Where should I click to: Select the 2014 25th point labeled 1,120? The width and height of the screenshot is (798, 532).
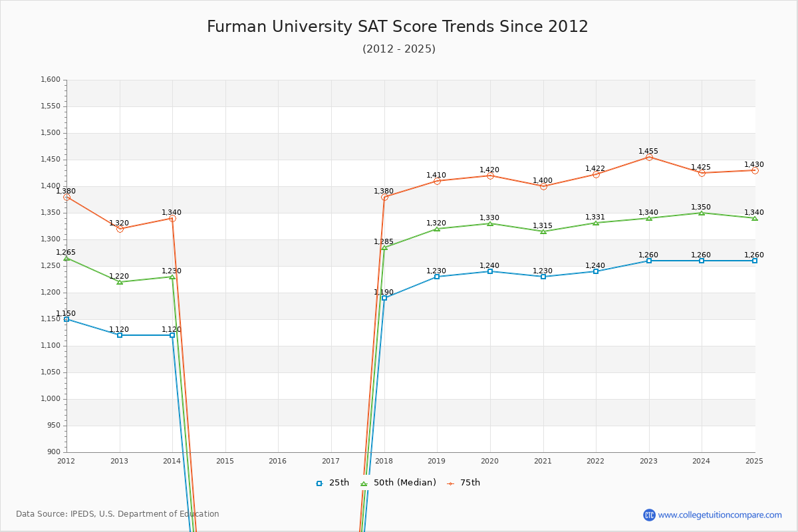tap(172, 335)
